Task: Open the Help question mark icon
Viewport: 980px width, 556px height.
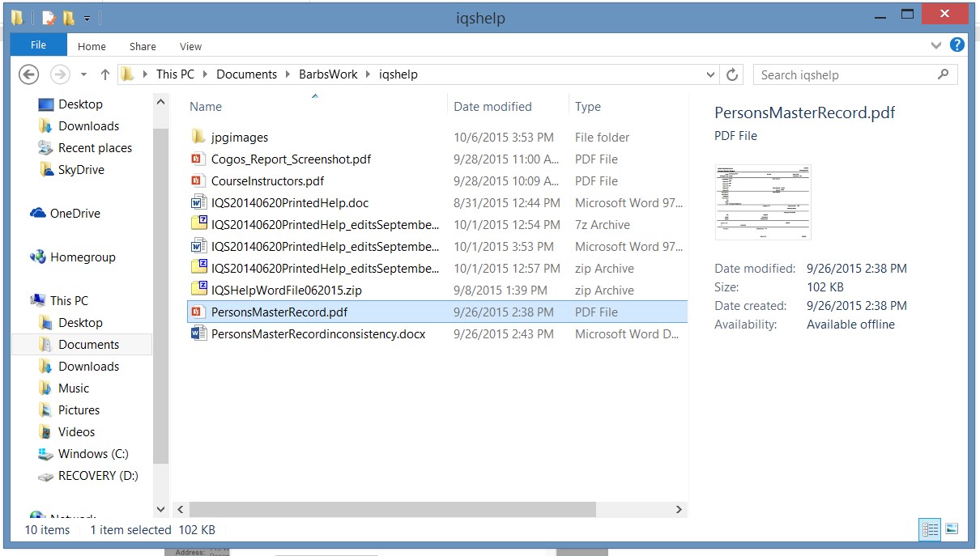Action: click(957, 45)
